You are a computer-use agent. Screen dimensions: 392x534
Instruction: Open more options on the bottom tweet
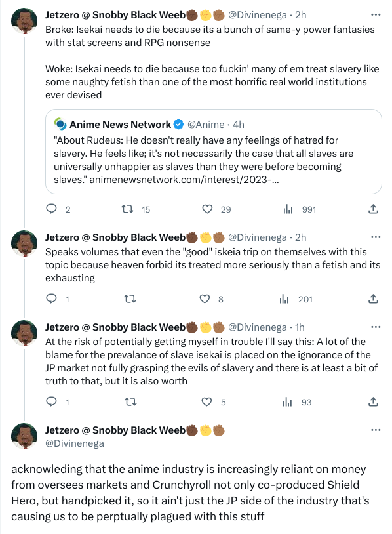click(x=376, y=429)
